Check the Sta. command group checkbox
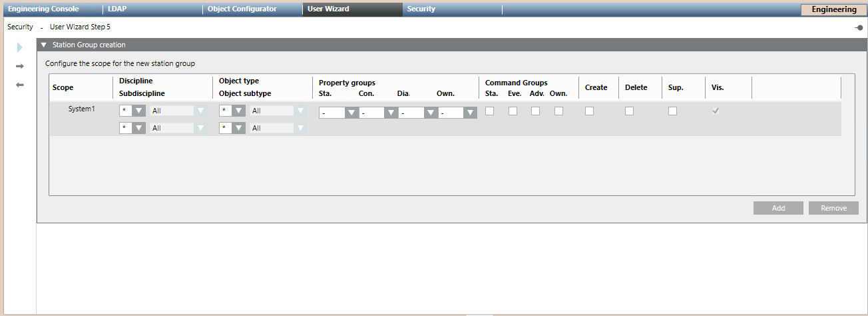The height and width of the screenshot is (316, 868). tap(489, 111)
